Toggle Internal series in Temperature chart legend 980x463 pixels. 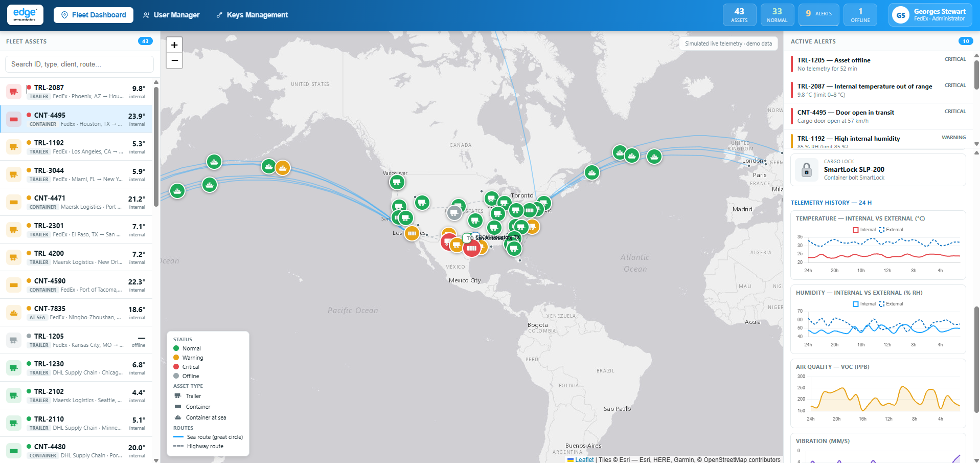pyautogui.click(x=864, y=230)
